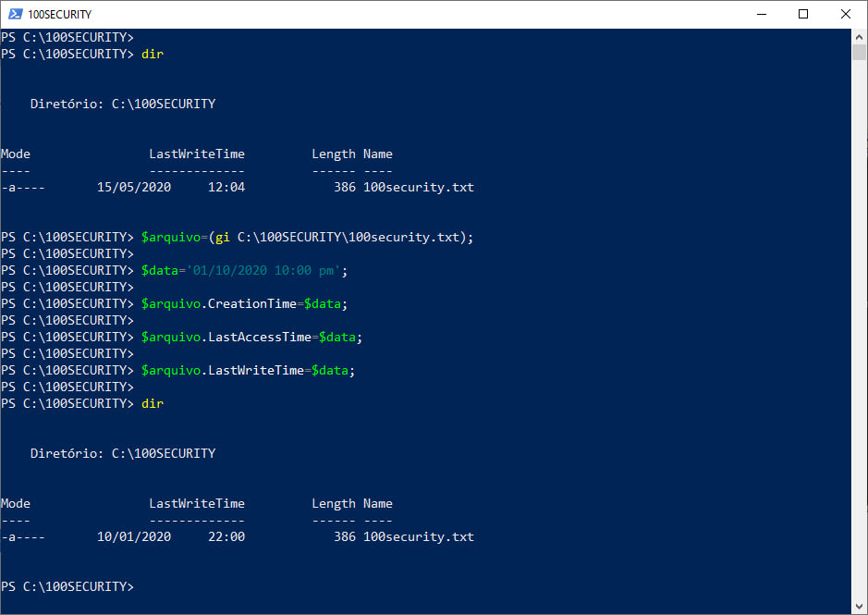Screen dimensions: 868x615
Task: Select the $arquivo=(gi ...) command line
Action: 310,237
